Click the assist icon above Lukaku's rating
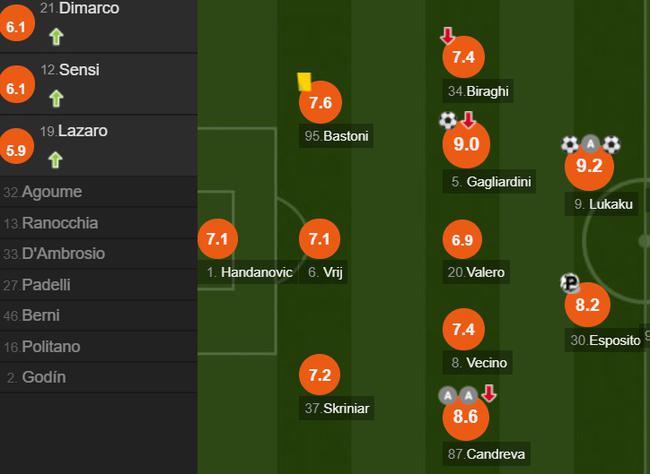The height and width of the screenshot is (474, 650). 591,144
